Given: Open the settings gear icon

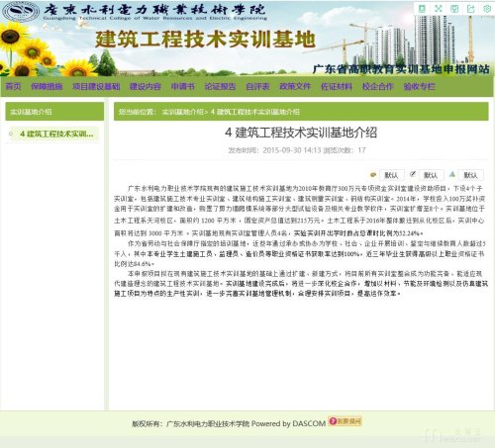Looking at the screenshot, I should 487,9.
